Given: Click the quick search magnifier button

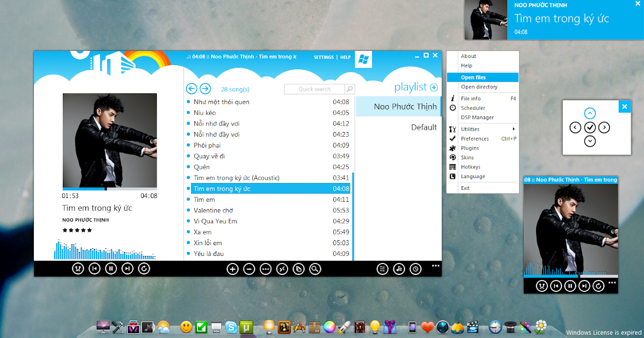Looking at the screenshot, I should click(349, 89).
